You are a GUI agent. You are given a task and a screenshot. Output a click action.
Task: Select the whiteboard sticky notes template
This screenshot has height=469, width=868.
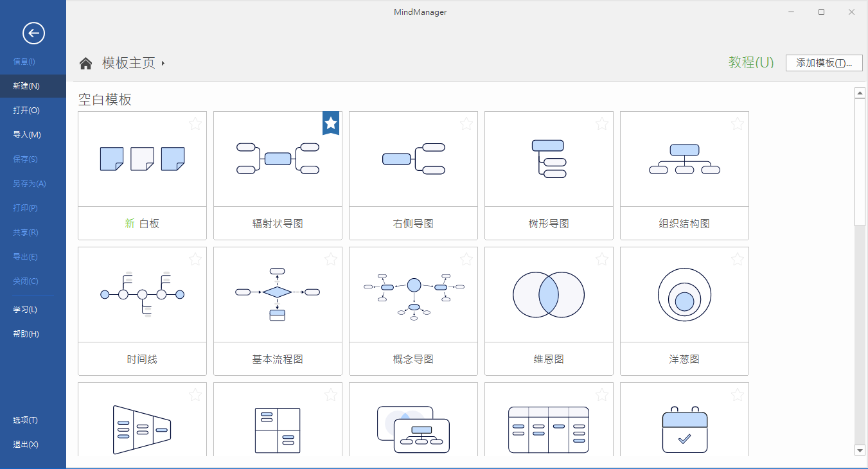coord(142,159)
